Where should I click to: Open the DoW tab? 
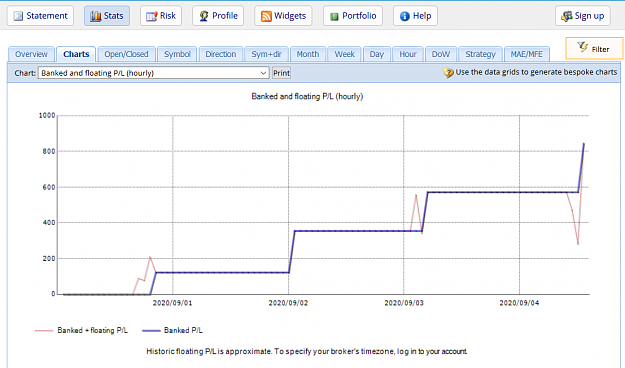(x=441, y=54)
